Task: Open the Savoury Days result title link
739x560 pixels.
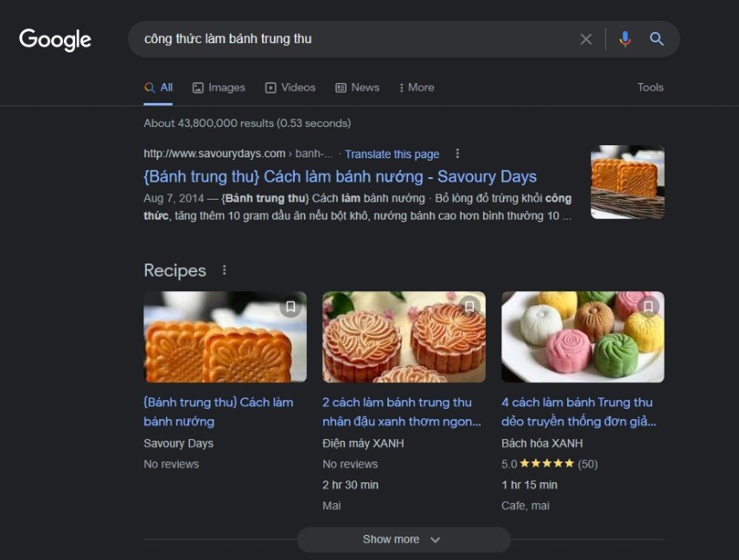Action: [x=340, y=176]
